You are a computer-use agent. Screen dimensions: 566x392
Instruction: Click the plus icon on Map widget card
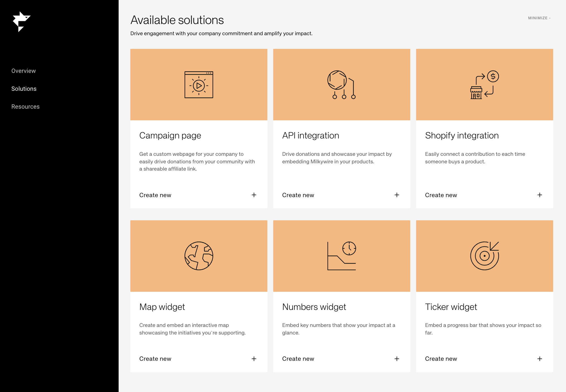point(254,359)
